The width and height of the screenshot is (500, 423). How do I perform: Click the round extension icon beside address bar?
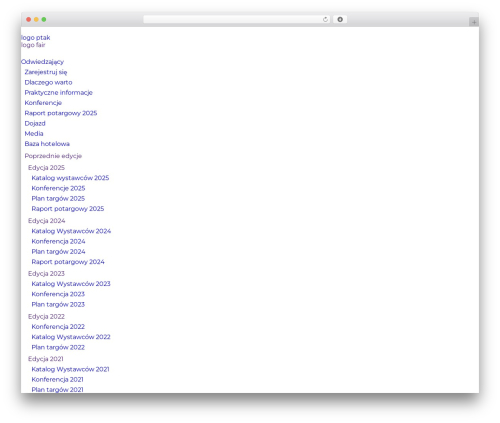pyautogui.click(x=340, y=20)
